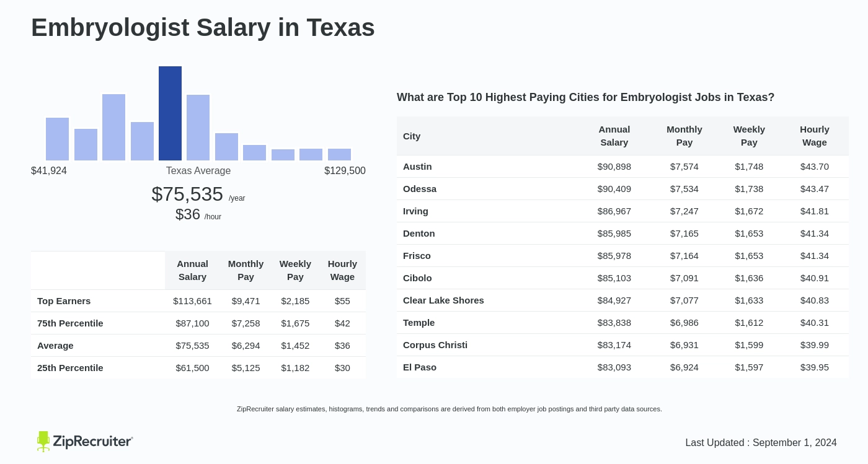Select the 25th Percentile row label
The width and height of the screenshot is (868, 464).
point(70,368)
